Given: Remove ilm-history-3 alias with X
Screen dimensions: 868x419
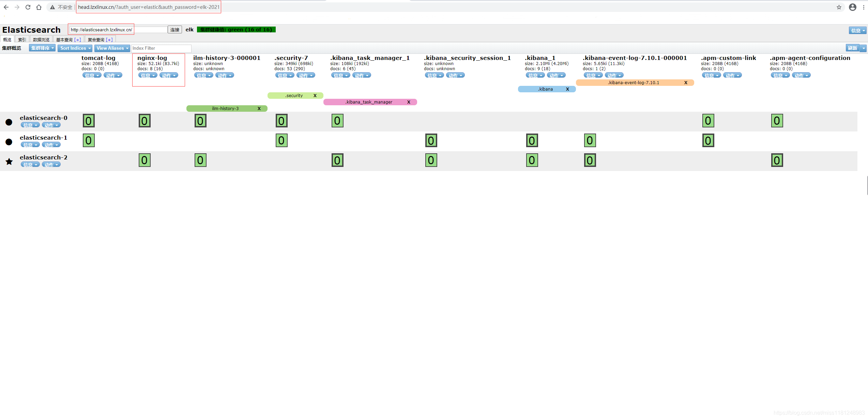Looking at the screenshot, I should click(259, 109).
